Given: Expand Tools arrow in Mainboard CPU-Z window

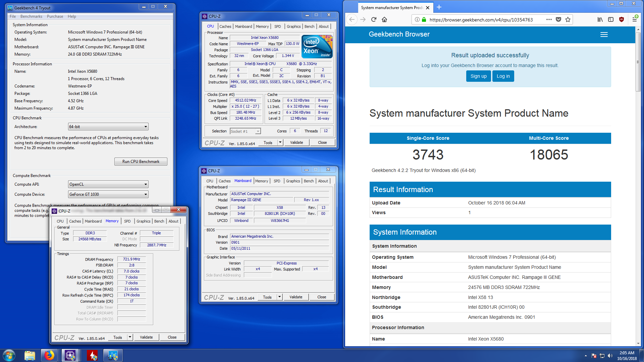Looking at the screenshot, I should click(279, 297).
